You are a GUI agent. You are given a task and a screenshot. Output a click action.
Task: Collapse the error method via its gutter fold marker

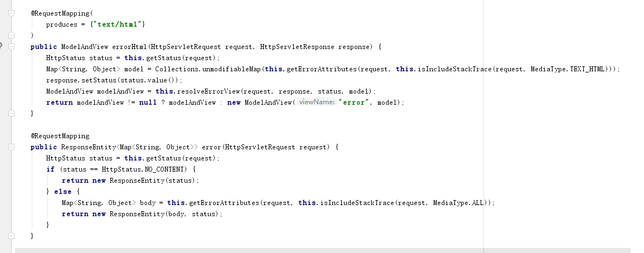pyautogui.click(x=12, y=147)
